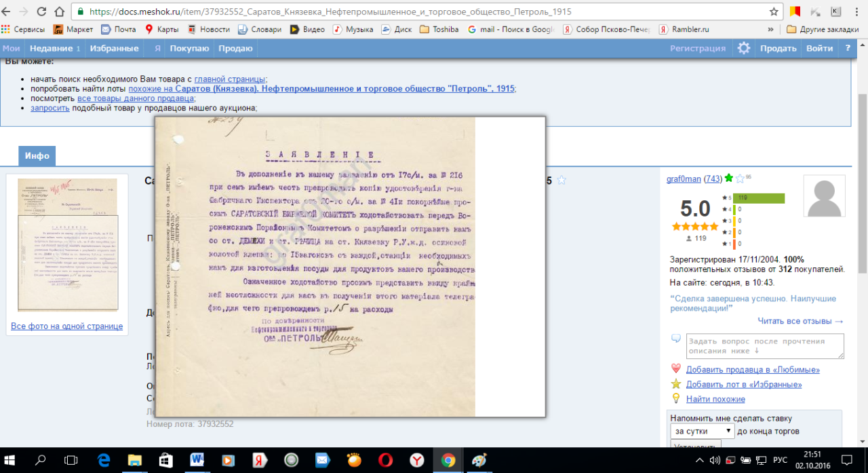Viewport: 868px width, 473px height.
Task: Bookmark this page with the address-bar star
Action: point(774,12)
